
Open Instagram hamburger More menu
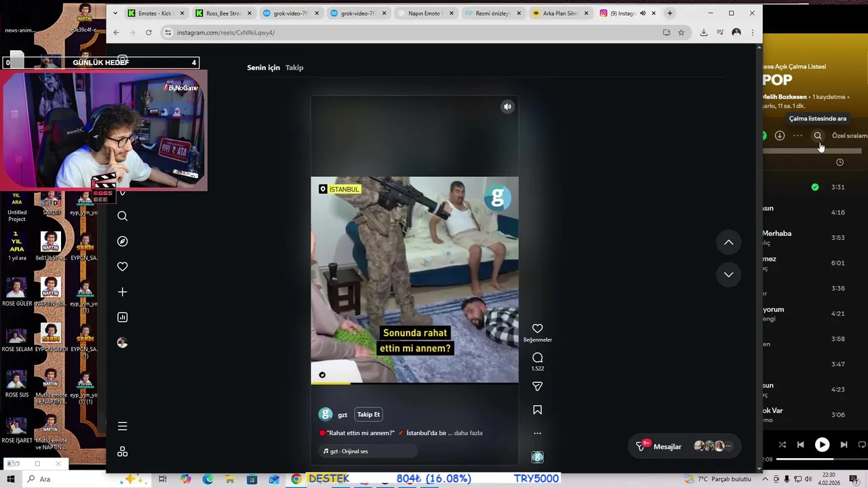point(122,426)
